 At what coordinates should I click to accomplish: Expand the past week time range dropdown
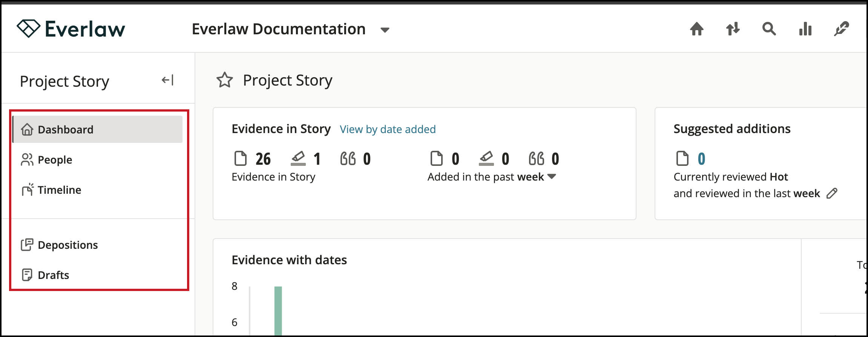552,176
